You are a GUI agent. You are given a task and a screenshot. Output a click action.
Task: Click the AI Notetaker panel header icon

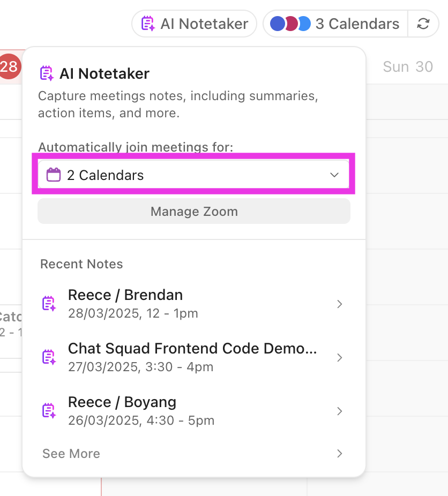pos(47,73)
